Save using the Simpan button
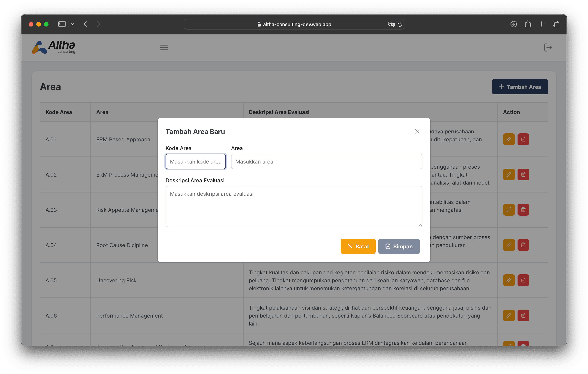 click(399, 246)
